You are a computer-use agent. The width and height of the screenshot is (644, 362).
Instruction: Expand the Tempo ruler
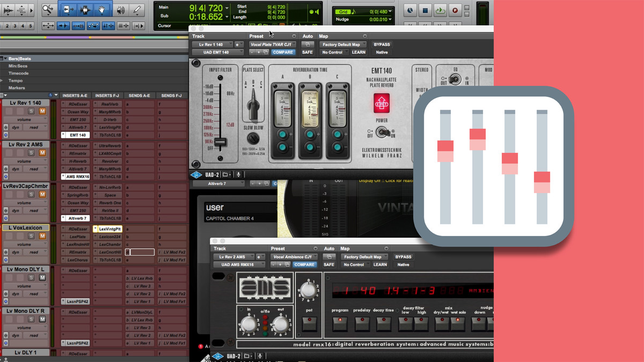2,80
